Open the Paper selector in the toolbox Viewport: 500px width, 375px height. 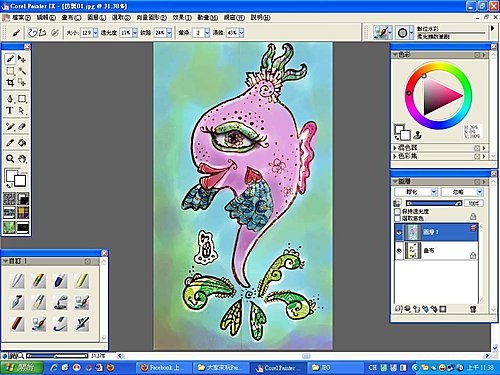coord(9,198)
